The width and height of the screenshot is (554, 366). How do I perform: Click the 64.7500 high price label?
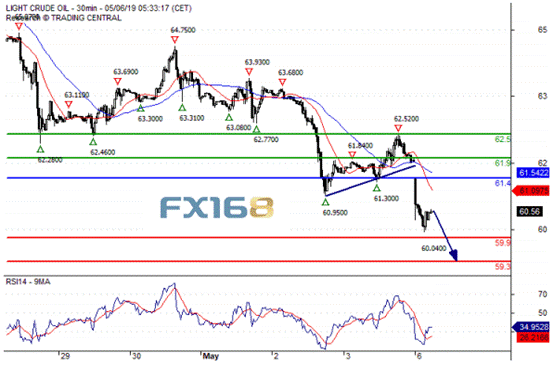[183, 30]
